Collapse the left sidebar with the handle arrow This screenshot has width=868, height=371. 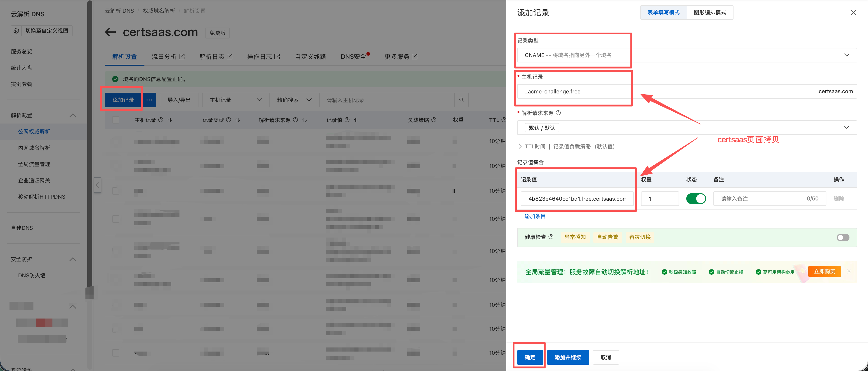coord(97,185)
